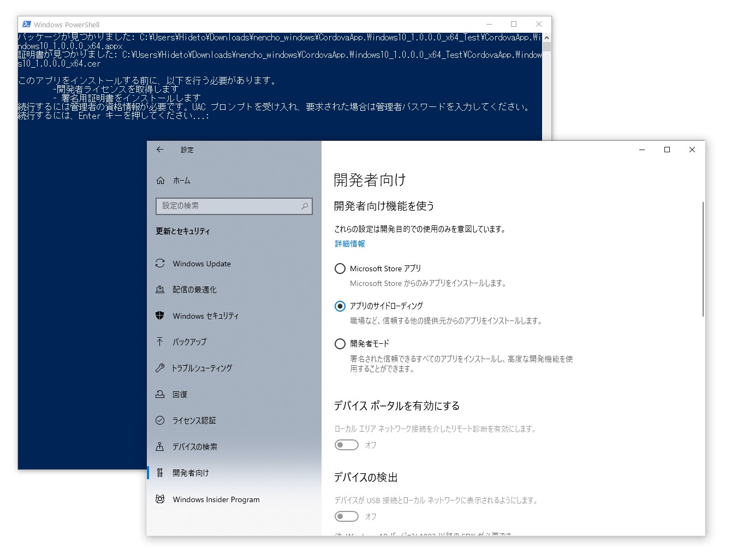Enable the デバイスの検出 switch
Viewport: 731px width, 560px height.
coord(347,516)
